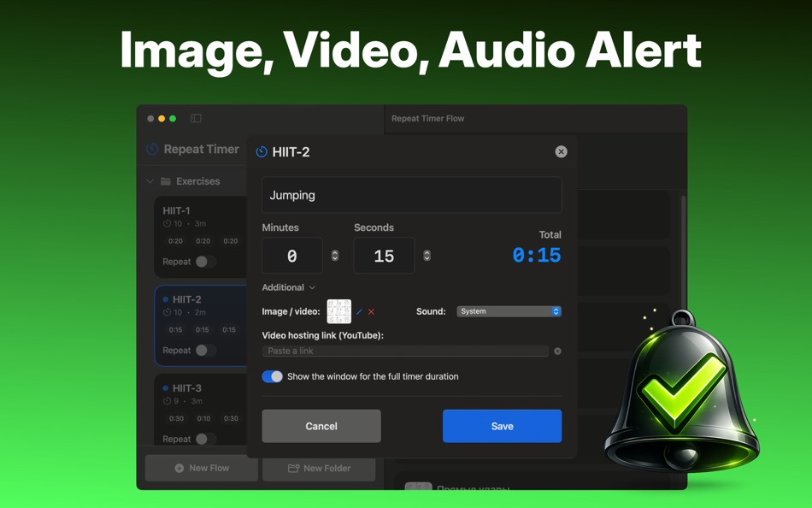Toggle Repeat switch on HIIT-2
Image resolution: width=812 pixels, height=508 pixels.
(x=206, y=351)
